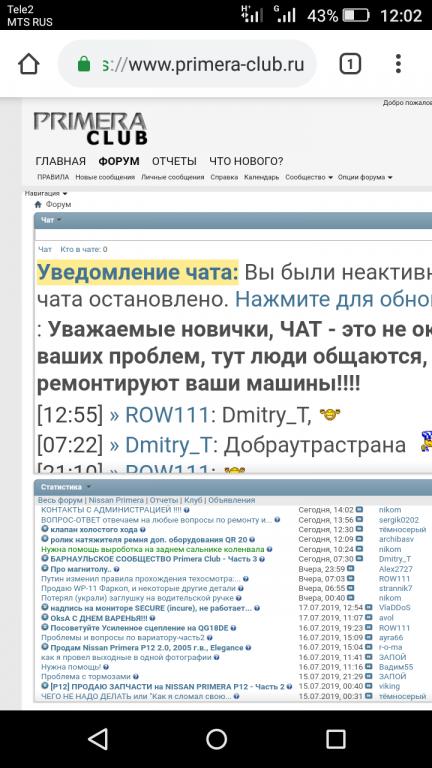432x768 pixels.
Task: Open the Навигация dropdown
Action: [46, 193]
